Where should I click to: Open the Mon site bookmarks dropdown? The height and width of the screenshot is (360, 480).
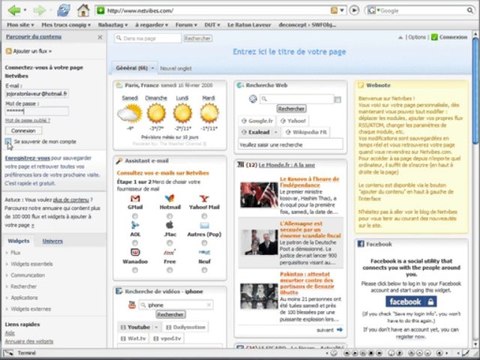[x=21, y=25]
